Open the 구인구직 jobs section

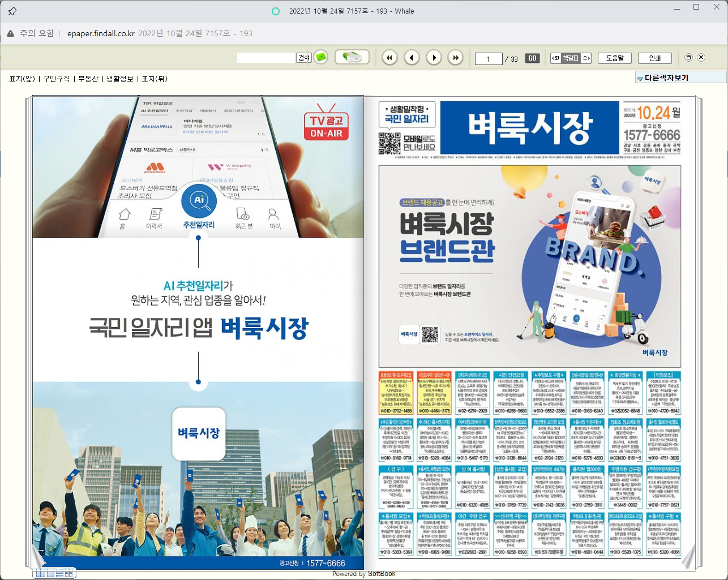tap(57, 79)
